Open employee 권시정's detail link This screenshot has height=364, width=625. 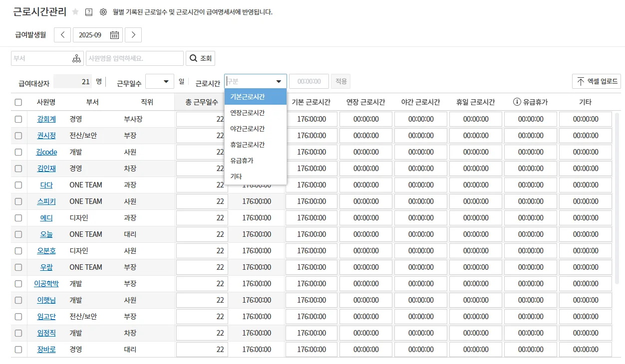point(46,135)
